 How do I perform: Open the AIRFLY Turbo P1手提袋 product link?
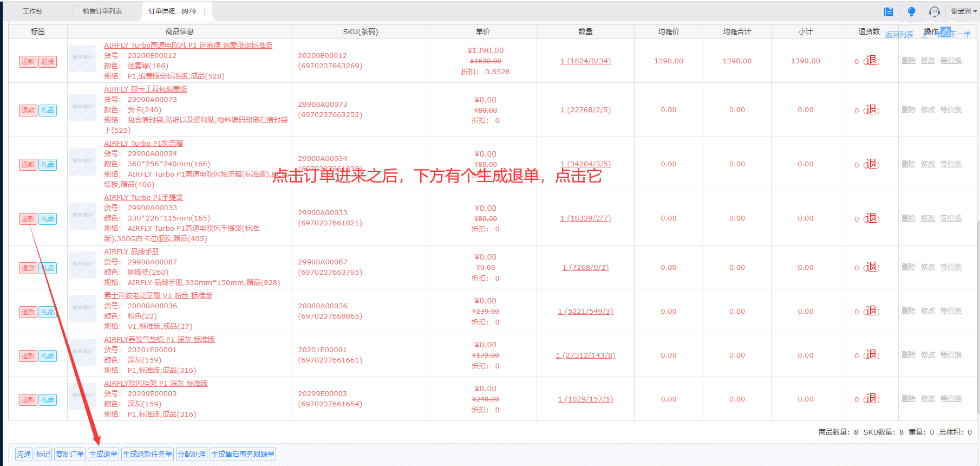(x=143, y=198)
